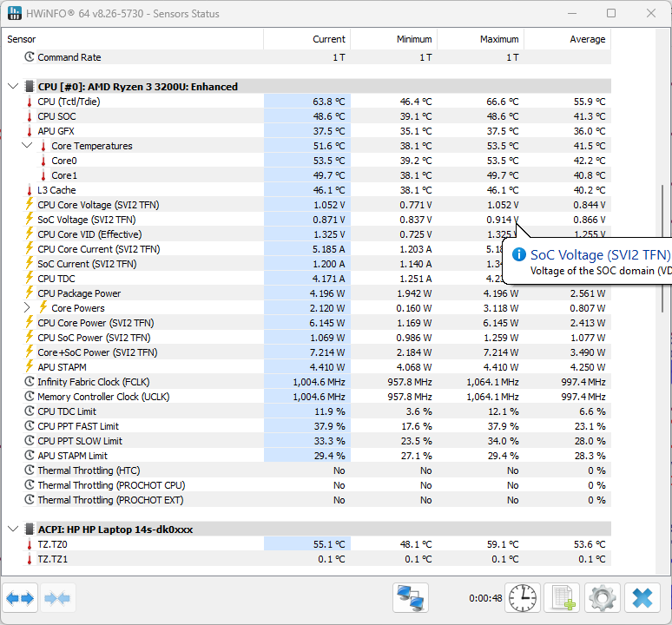Close sensors with the blue X icon
Image resolution: width=672 pixels, height=625 pixels.
coord(642,597)
